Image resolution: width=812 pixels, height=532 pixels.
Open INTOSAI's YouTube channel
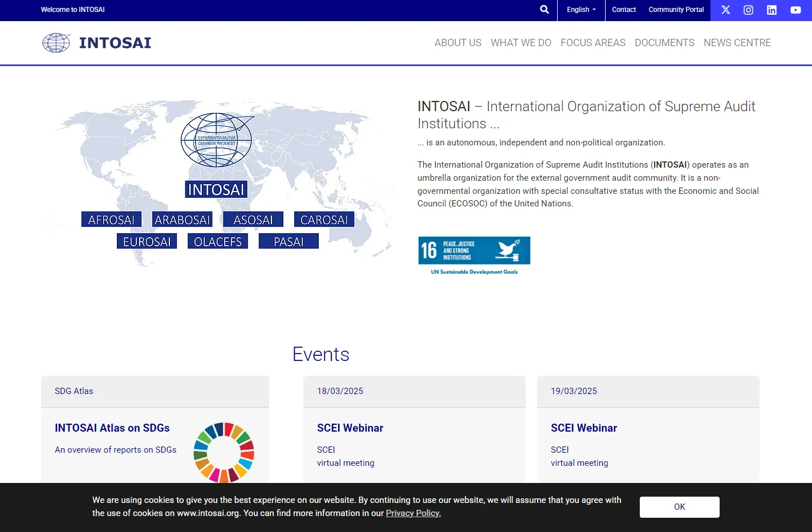click(795, 10)
